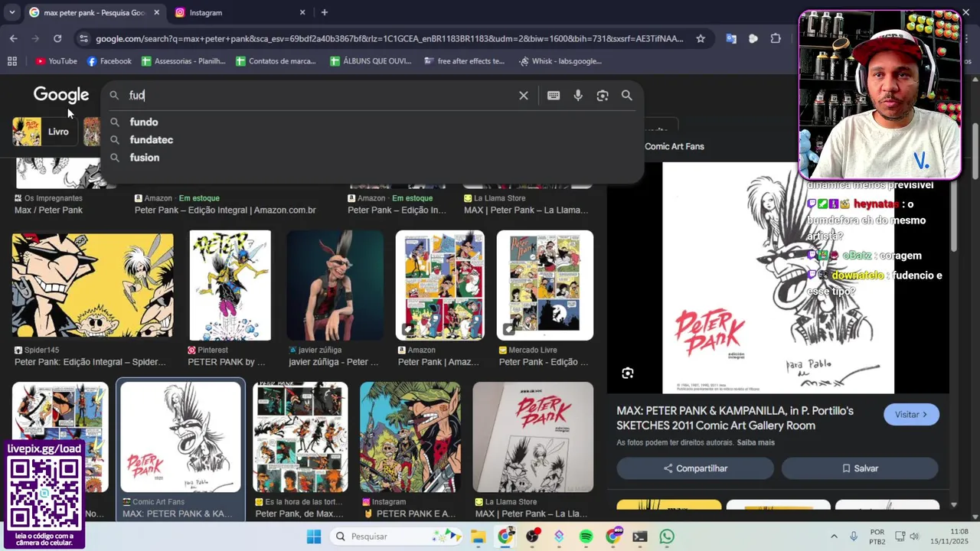Image resolution: width=980 pixels, height=551 pixels.
Task: Open the Mercado Livre comic thumbnail
Action: coord(544,285)
